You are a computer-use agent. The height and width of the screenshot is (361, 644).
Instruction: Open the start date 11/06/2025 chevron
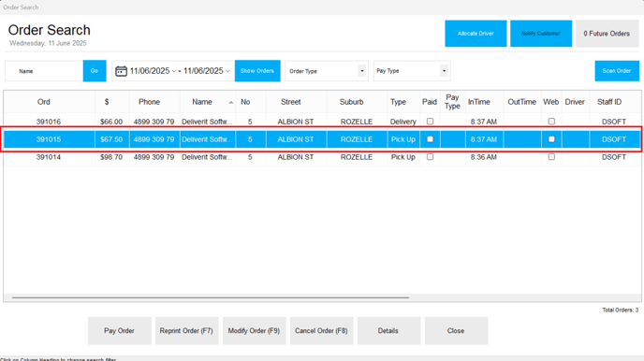point(174,71)
